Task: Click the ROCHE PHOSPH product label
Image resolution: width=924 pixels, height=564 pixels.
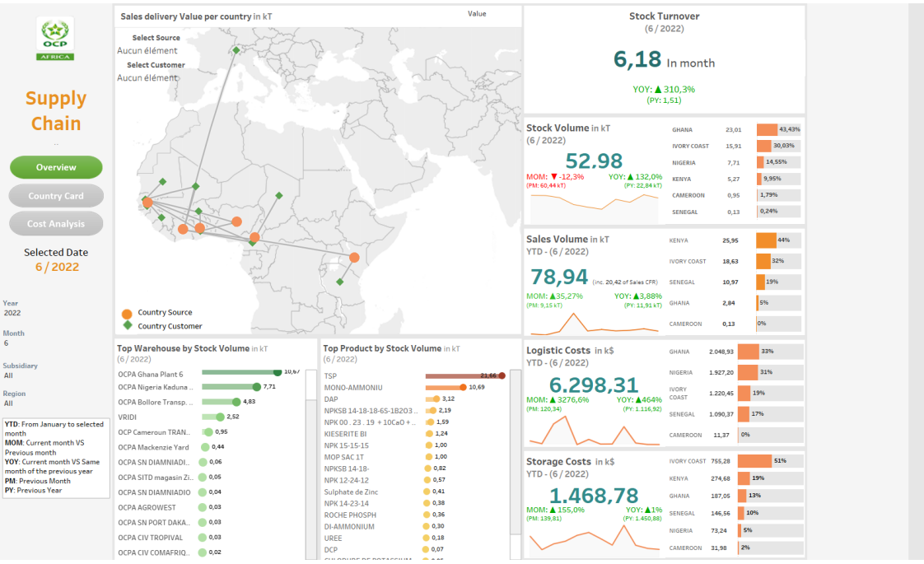Action: tap(350, 515)
